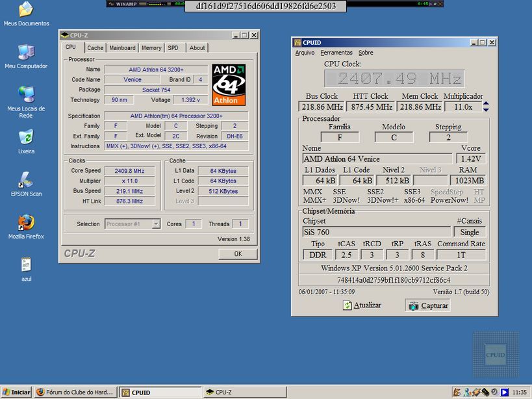Click the Windows XP Version text row

point(394,268)
